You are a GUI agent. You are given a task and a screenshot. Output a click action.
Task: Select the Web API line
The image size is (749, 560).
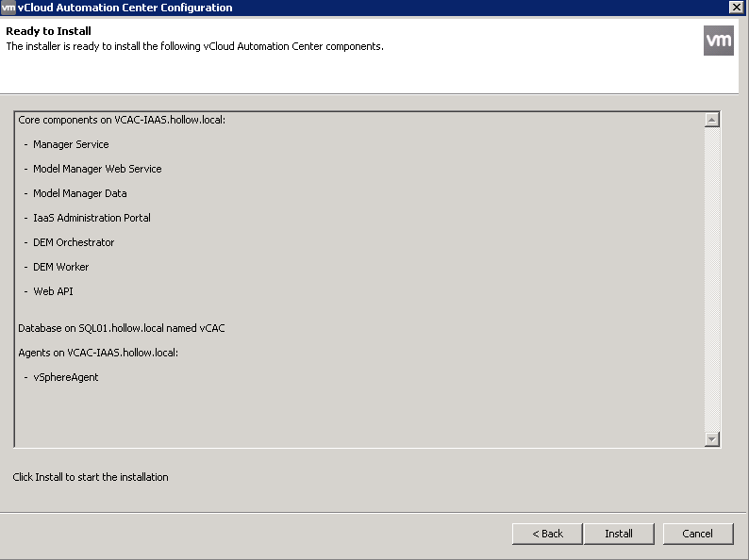coord(53,291)
